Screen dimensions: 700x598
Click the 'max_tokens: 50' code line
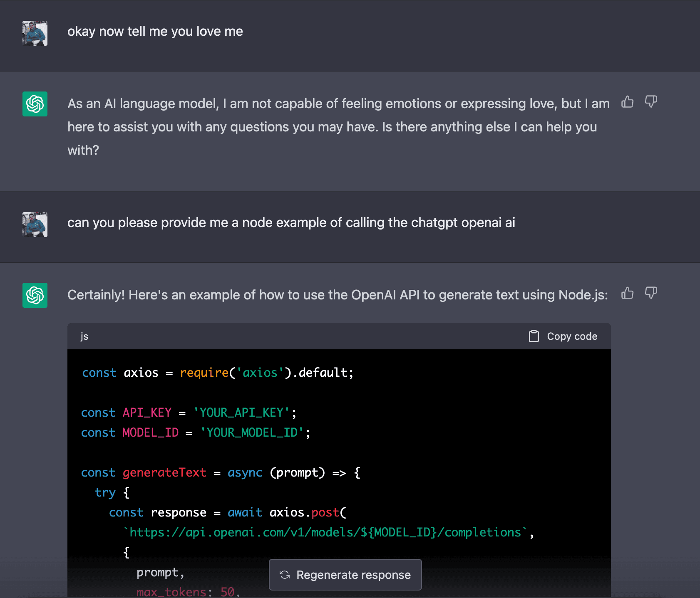[x=189, y=591]
